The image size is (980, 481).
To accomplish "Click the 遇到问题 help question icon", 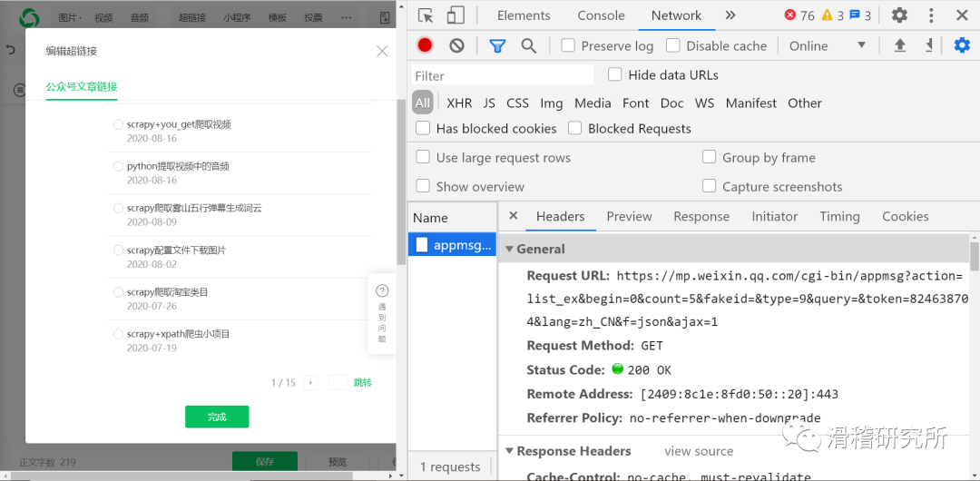I will [x=382, y=290].
